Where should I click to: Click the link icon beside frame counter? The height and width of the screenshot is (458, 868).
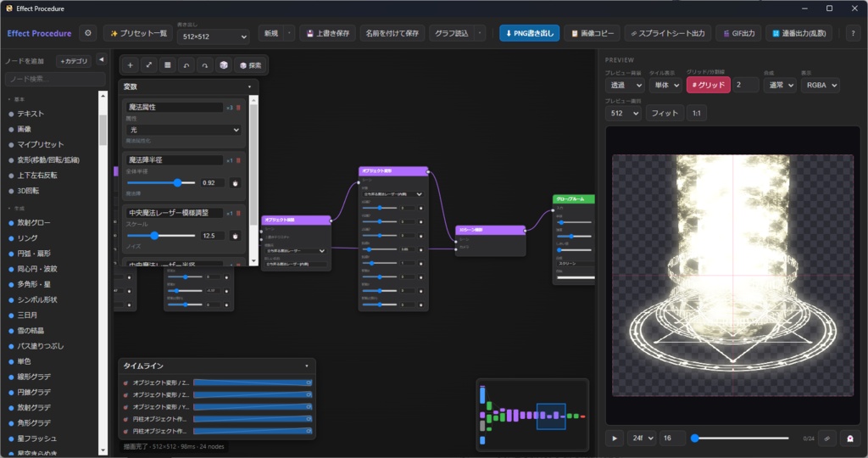point(827,438)
